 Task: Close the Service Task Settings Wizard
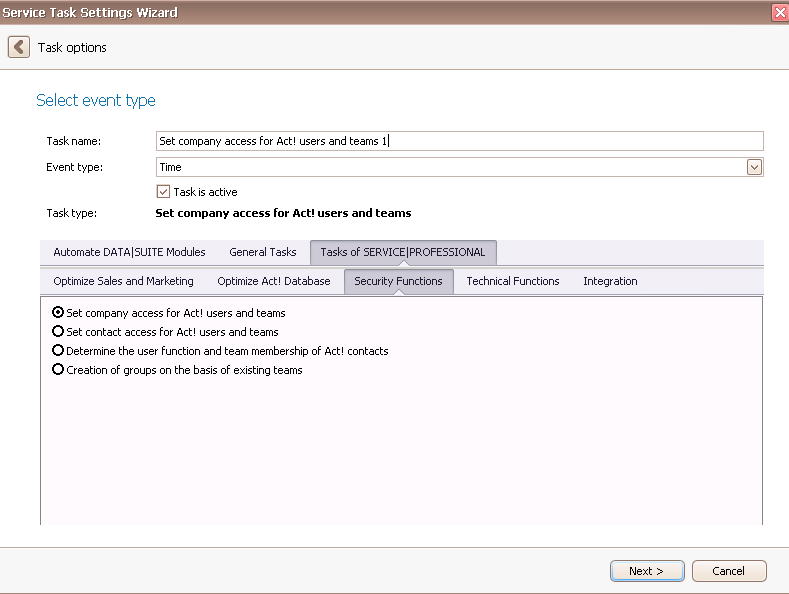click(x=780, y=13)
